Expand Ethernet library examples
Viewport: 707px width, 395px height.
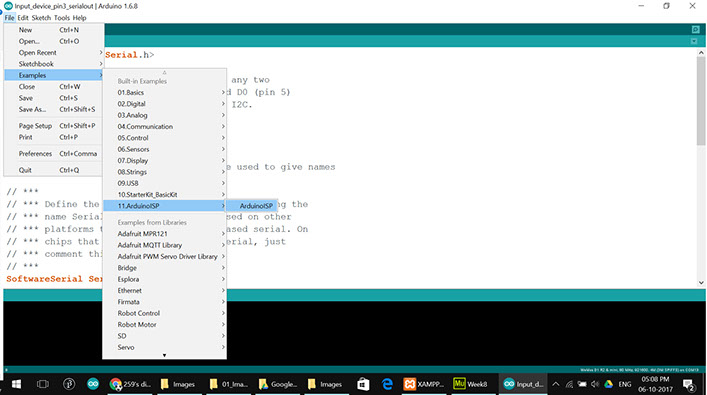(x=165, y=290)
